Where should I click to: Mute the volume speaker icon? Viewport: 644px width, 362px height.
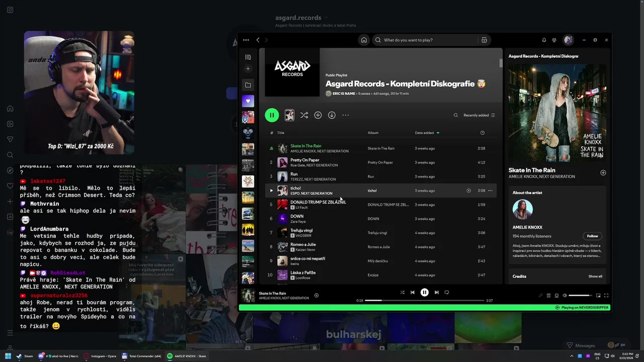click(x=565, y=296)
